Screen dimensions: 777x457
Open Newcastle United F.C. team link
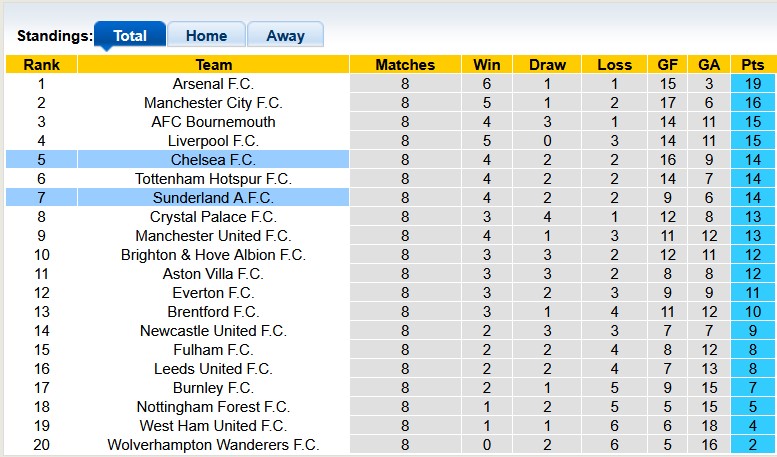[x=213, y=331]
